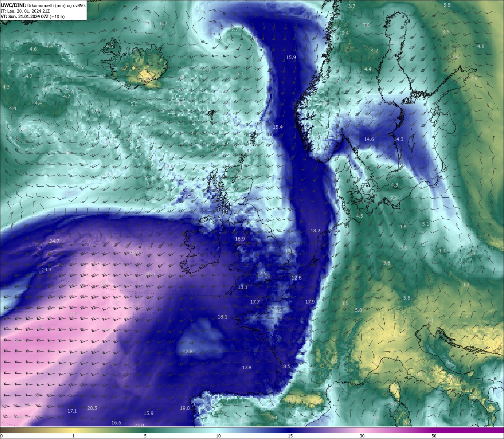Click the 18.1 value on the map
Image resolution: width=504 pixels, height=439 pixels.
pos(222,317)
